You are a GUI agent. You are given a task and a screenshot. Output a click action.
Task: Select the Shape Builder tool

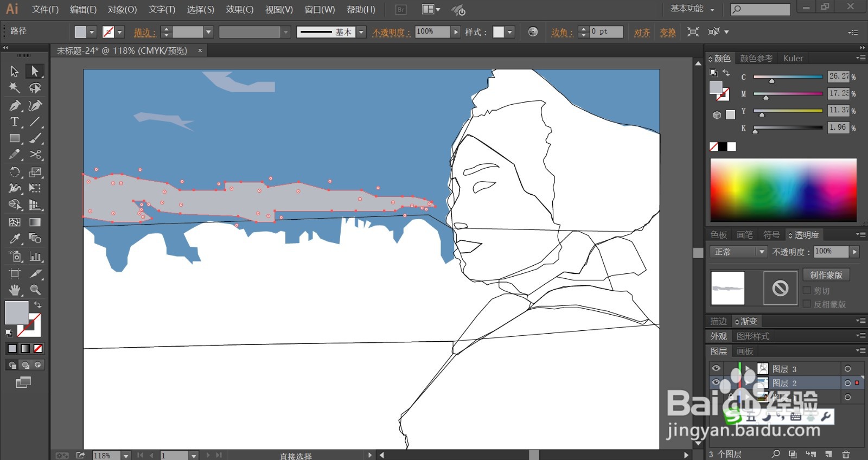click(15, 205)
